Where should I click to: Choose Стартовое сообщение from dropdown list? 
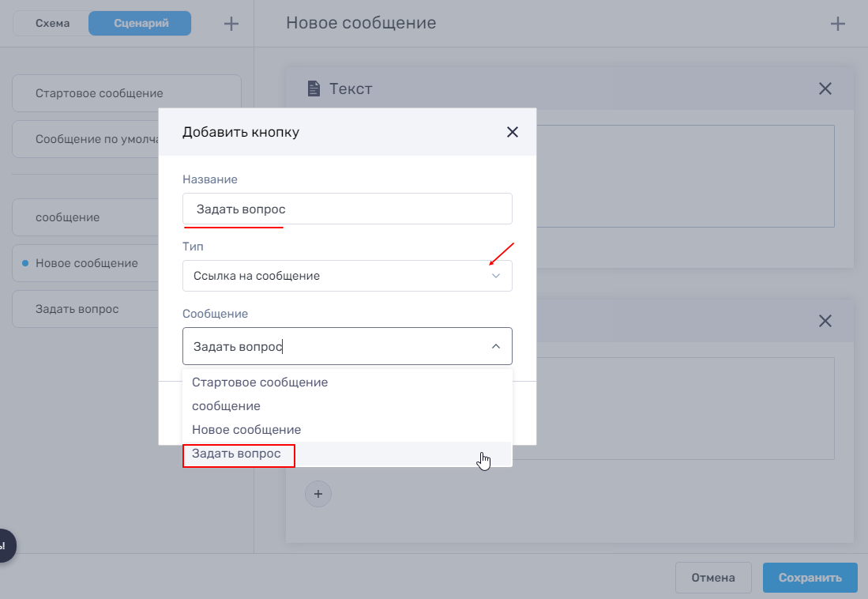click(x=260, y=382)
